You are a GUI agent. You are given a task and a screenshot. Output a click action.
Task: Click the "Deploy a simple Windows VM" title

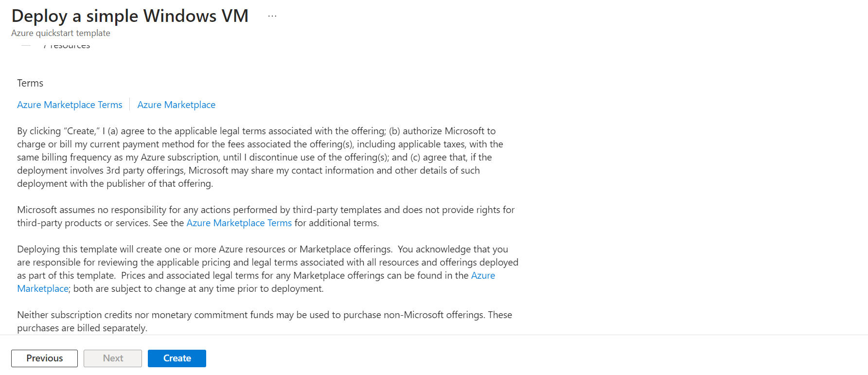coord(130,16)
